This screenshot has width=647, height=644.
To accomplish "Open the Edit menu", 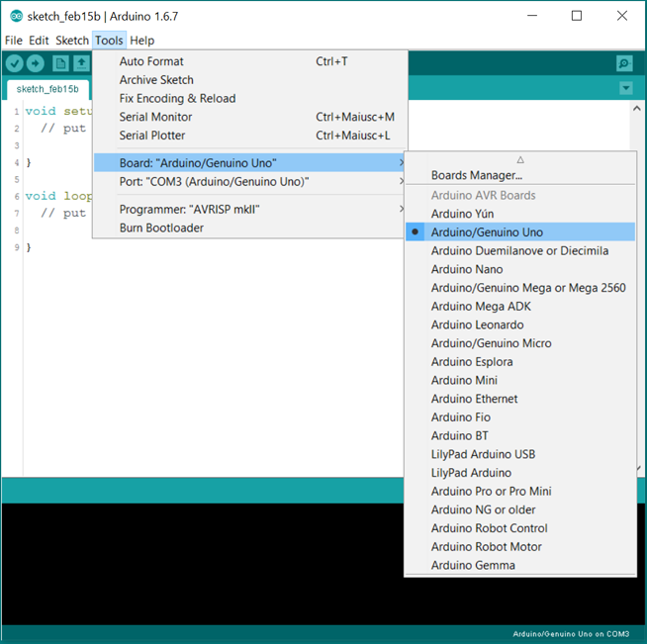I will [x=39, y=41].
